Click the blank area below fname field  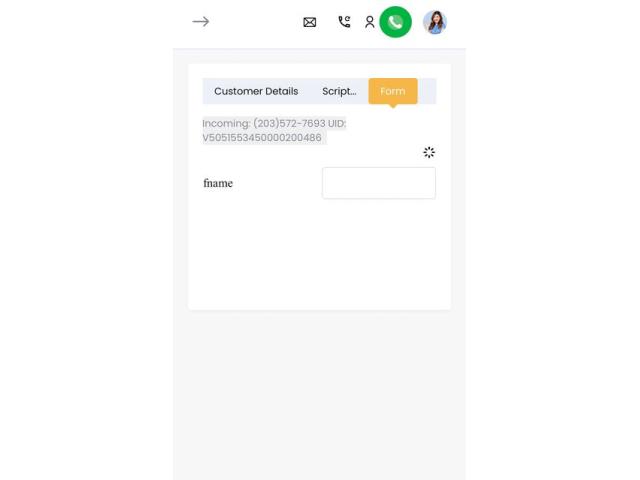tap(319, 253)
